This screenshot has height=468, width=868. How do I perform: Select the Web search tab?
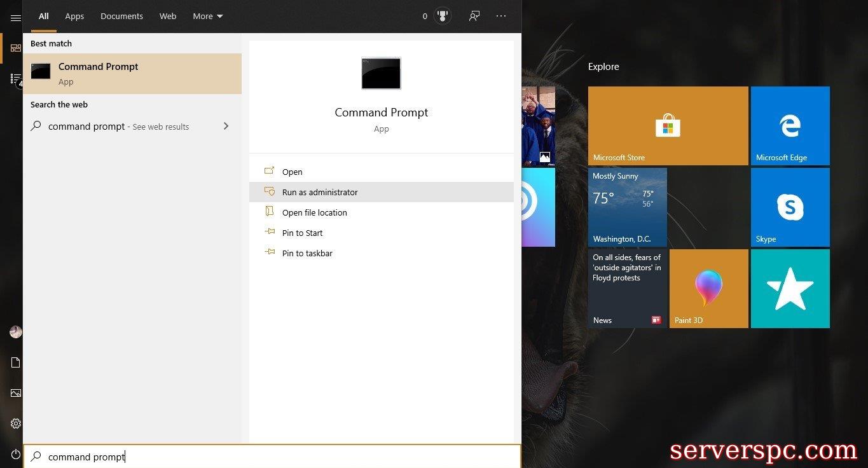click(x=168, y=17)
